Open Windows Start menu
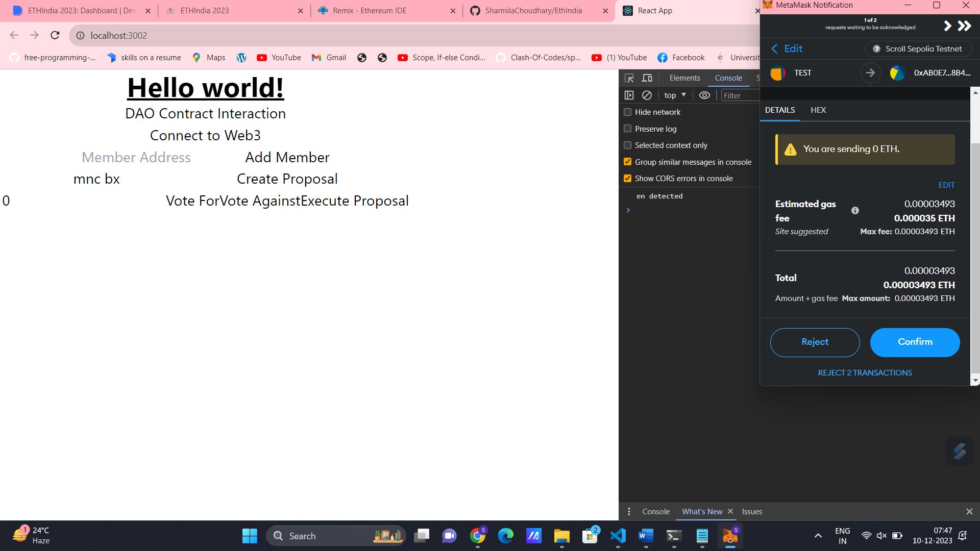Screen dimensions: 980x551 (x=250, y=536)
